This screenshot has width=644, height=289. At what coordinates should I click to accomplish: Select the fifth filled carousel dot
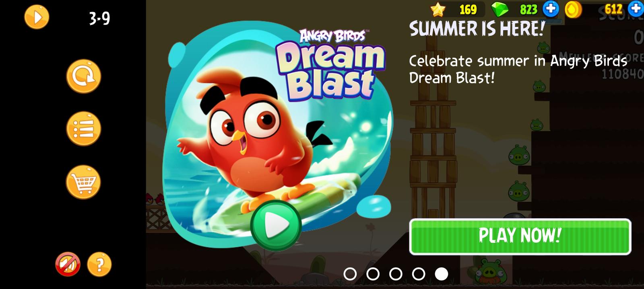(442, 274)
